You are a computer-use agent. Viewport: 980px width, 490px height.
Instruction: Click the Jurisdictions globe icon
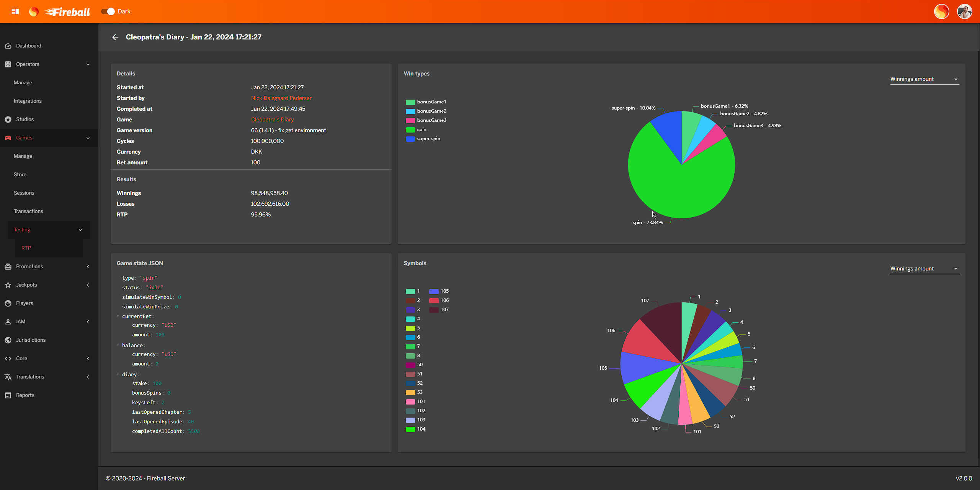(8, 340)
